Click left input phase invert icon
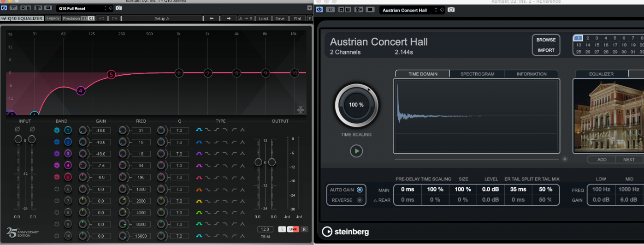 [18, 128]
